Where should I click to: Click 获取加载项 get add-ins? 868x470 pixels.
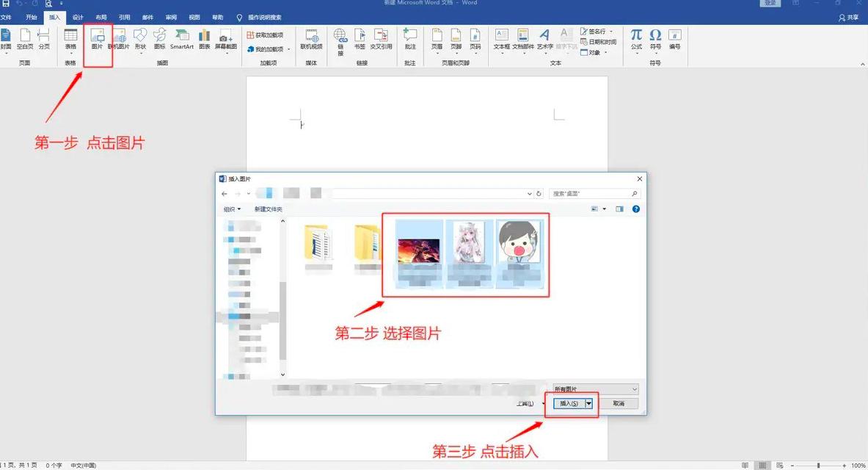[x=265, y=35]
